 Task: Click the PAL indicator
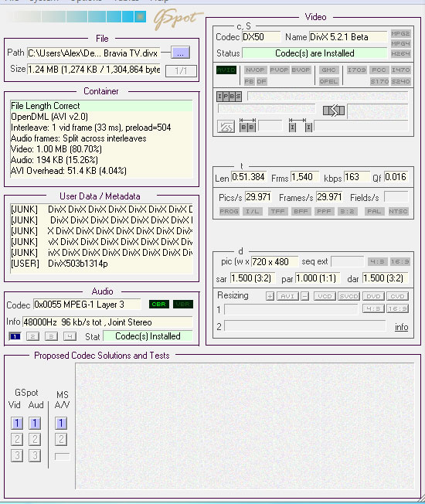[374, 211]
